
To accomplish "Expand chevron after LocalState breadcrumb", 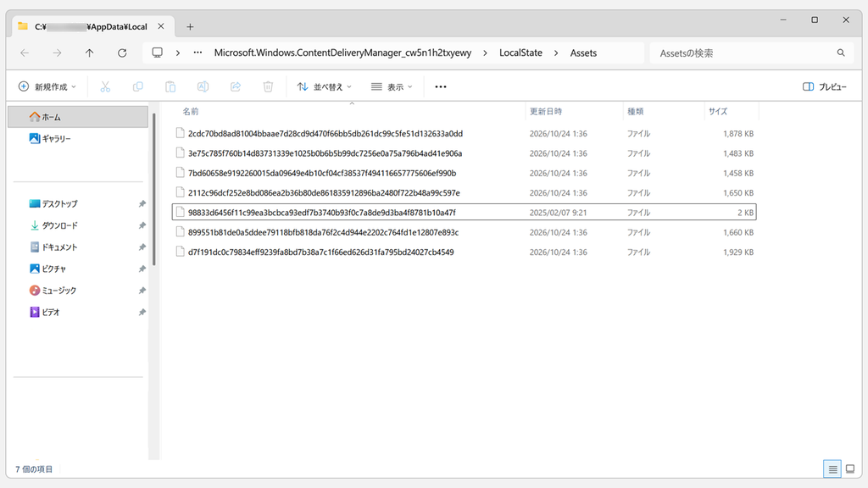I will (x=556, y=53).
